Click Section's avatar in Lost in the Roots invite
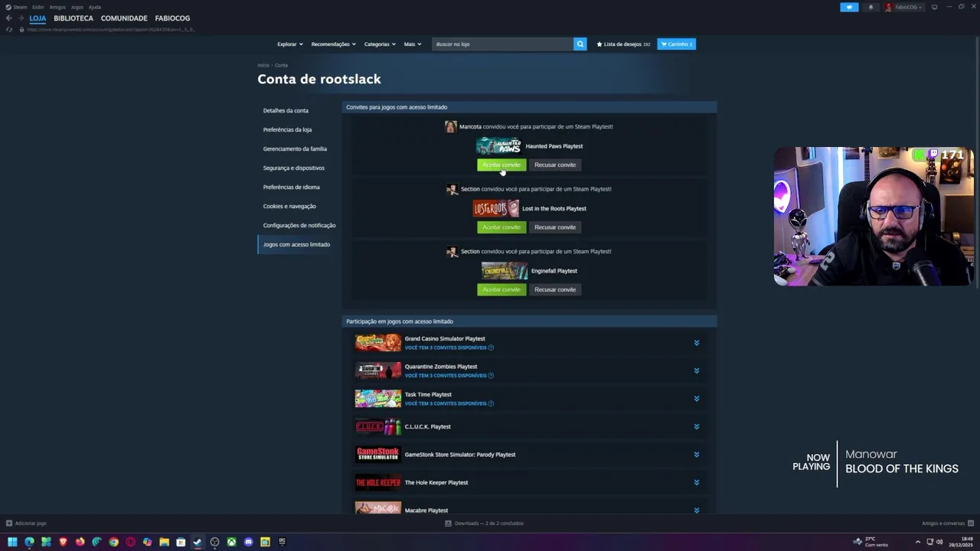Screen dimensions: 980x551 point(452,189)
